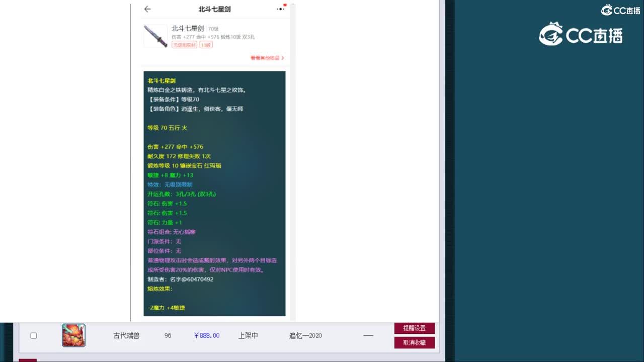This screenshot has width=644, height=362.
Task: Click the large CC直播 watermark logo
Action: coord(581,34)
